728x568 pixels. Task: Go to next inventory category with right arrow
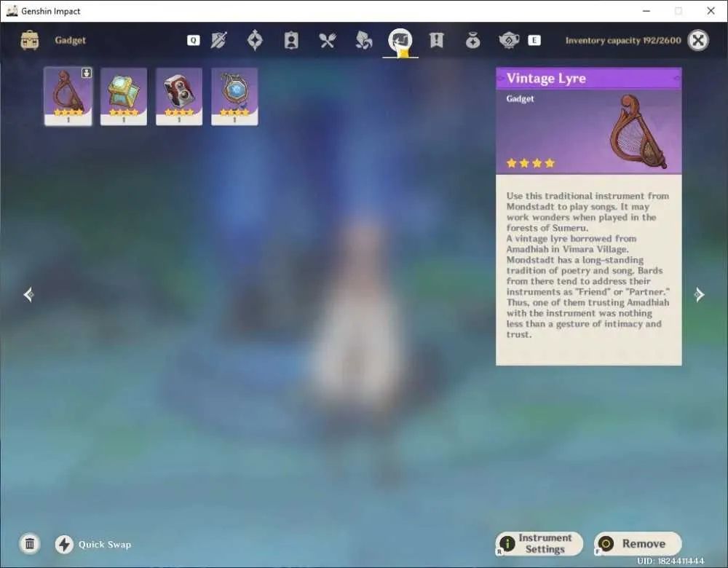699,294
